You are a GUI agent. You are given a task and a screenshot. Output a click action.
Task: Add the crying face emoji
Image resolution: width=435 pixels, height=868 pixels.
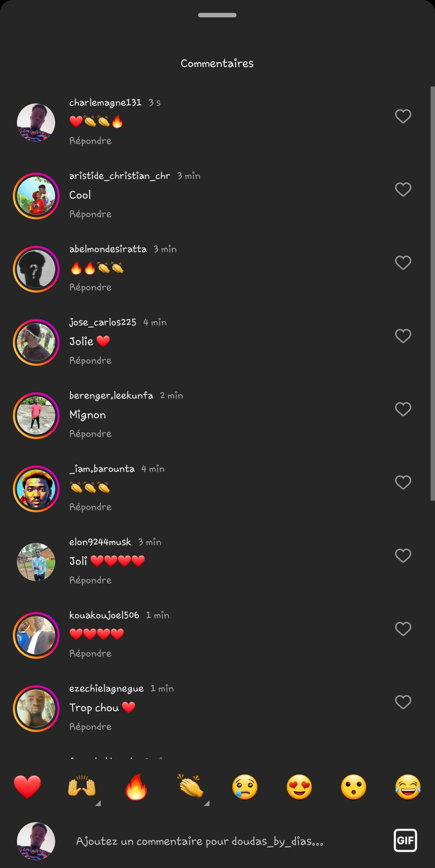click(245, 787)
